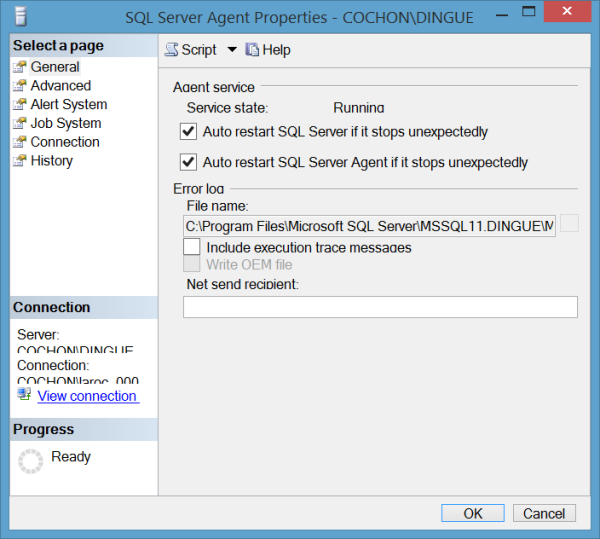Click the error log browse button
This screenshot has height=539, width=600.
569,223
